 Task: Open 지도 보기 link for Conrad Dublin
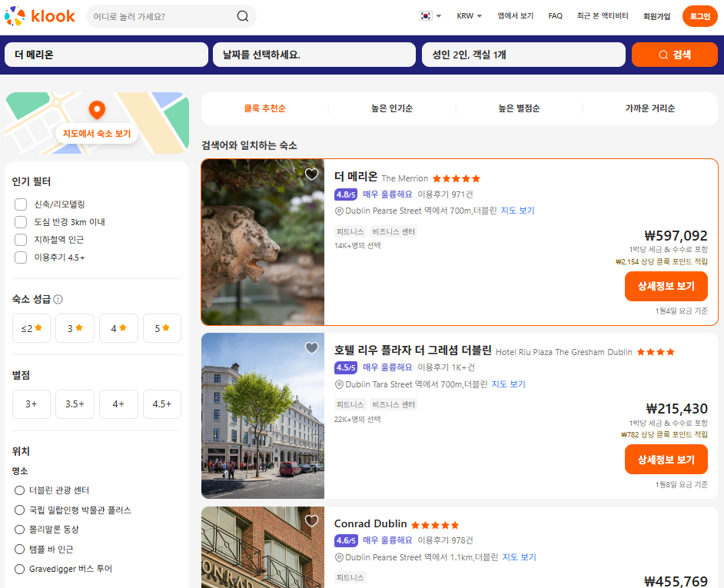coord(519,557)
